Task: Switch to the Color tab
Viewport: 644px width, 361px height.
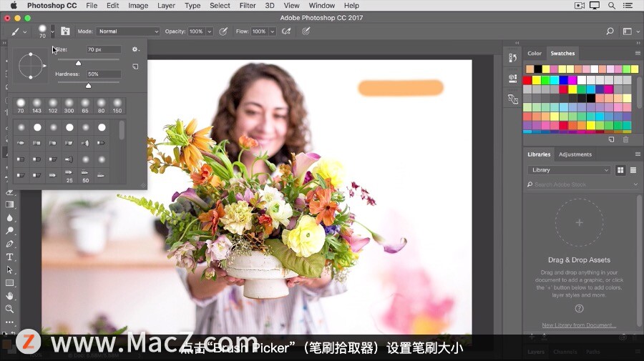Action: point(535,54)
